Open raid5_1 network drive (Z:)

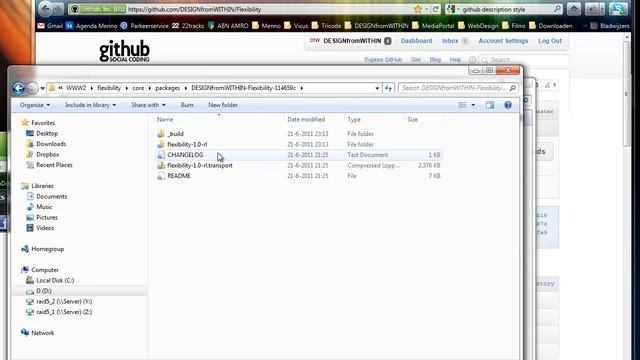point(64,312)
